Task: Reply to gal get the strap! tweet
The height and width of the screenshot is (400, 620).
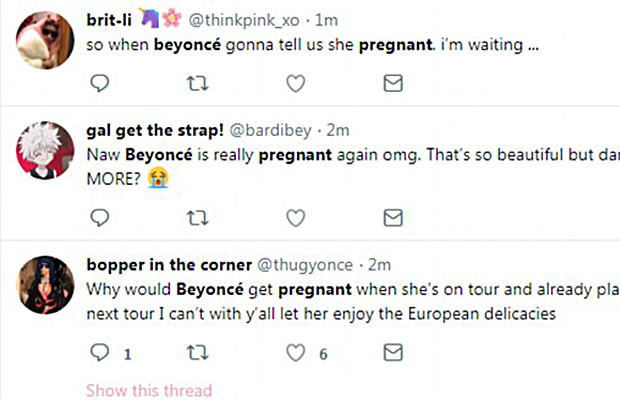Action: click(100, 218)
